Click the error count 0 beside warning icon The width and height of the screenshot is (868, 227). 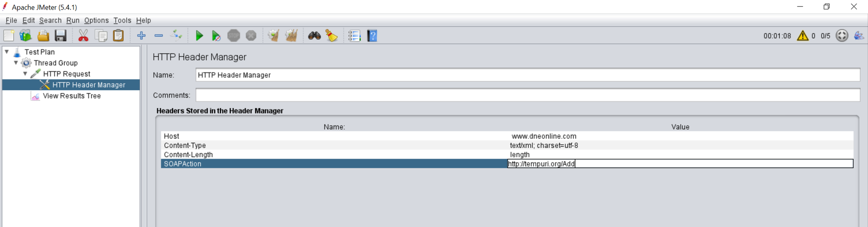[813, 36]
